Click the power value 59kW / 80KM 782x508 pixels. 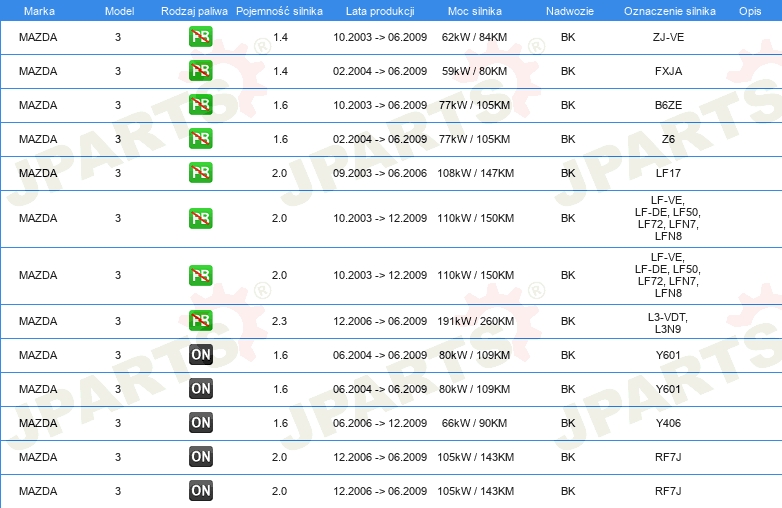(x=474, y=71)
